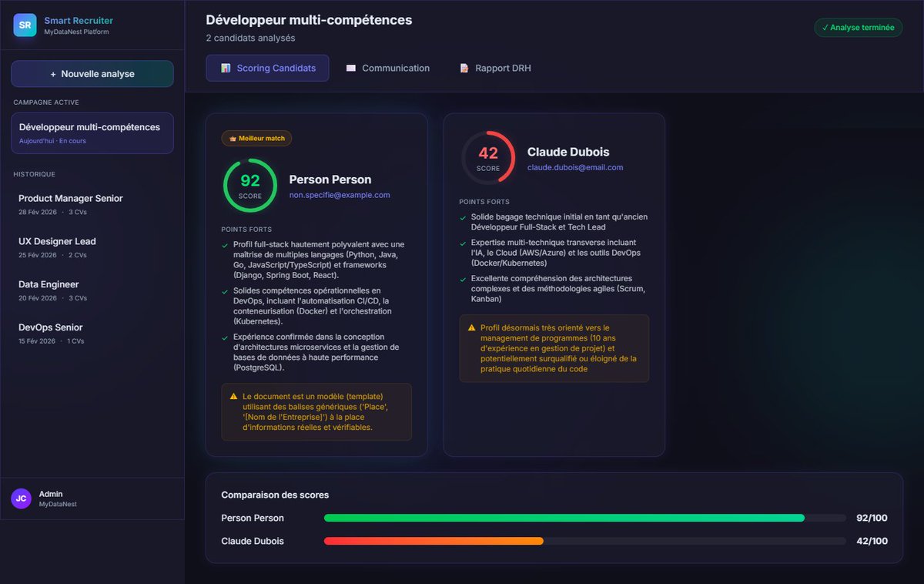Screen dimensions: 924x584
Task: Open DevOps Senior from history
Action: 92,334
